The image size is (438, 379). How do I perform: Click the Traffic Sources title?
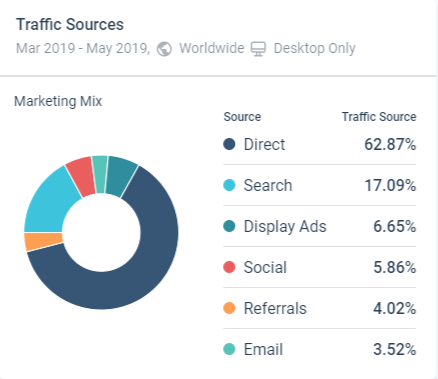click(70, 25)
